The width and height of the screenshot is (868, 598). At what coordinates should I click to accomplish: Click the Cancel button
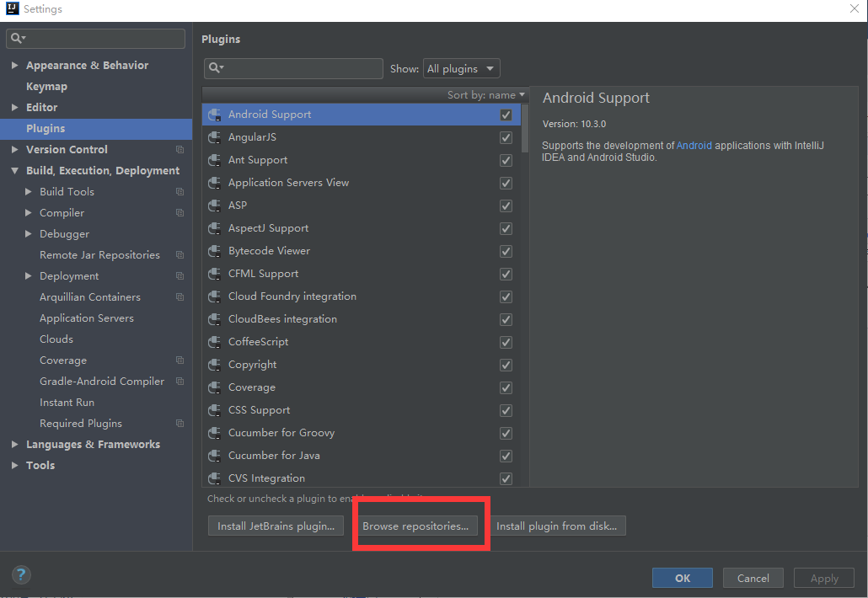coord(753,578)
